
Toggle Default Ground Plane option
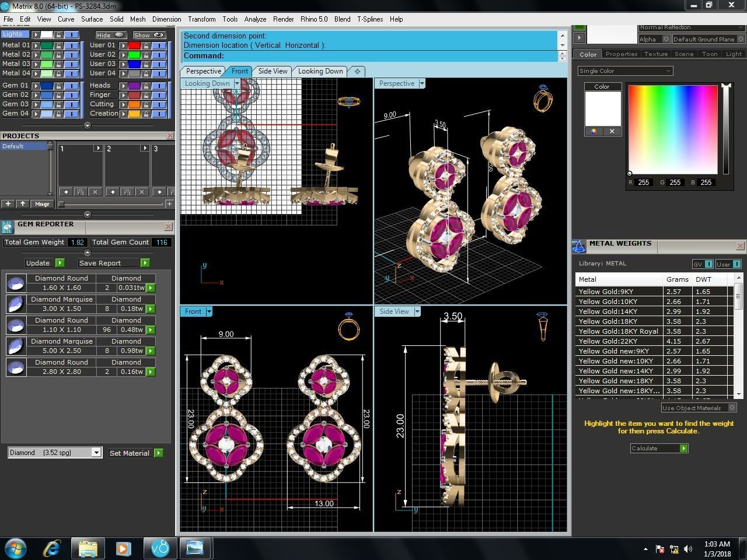click(741, 39)
